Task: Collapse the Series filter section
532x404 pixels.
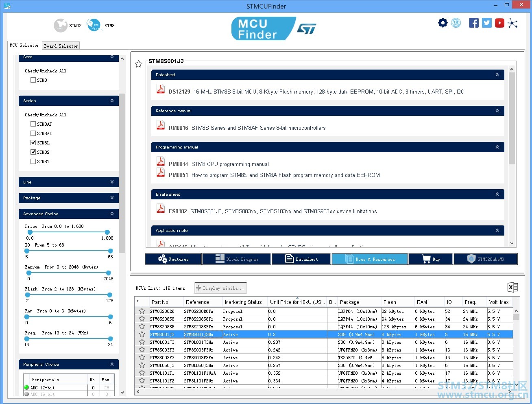Action: pos(112,100)
